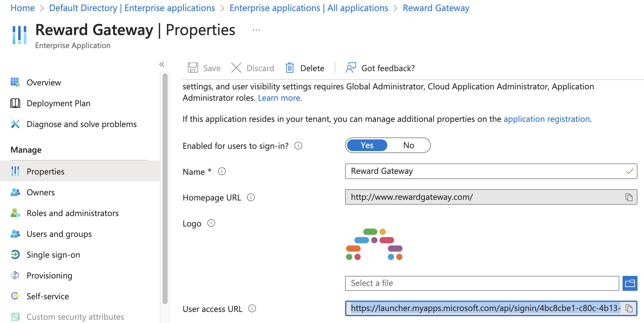Open the more options ellipsis
Image resolution: width=644 pixels, height=323 pixels.
tap(256, 30)
